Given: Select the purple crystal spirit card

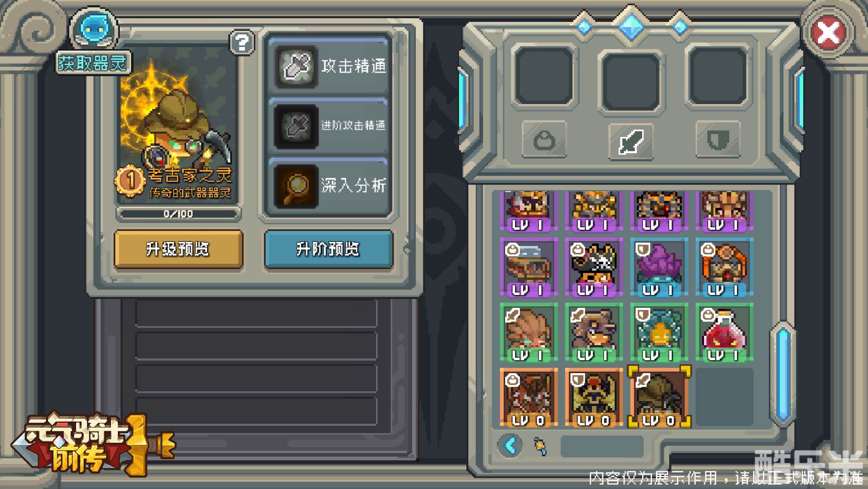Looking at the screenshot, I should tap(659, 267).
